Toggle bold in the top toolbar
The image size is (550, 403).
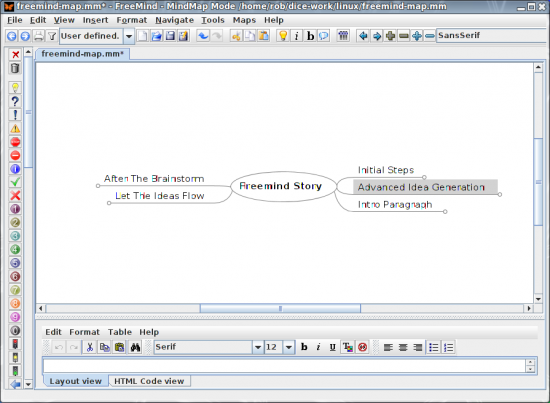tap(310, 36)
